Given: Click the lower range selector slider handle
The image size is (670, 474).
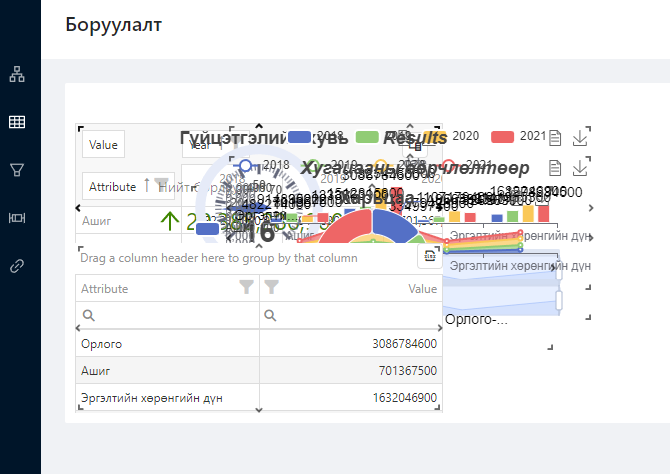Looking at the screenshot, I should pyautogui.click(x=559, y=300).
